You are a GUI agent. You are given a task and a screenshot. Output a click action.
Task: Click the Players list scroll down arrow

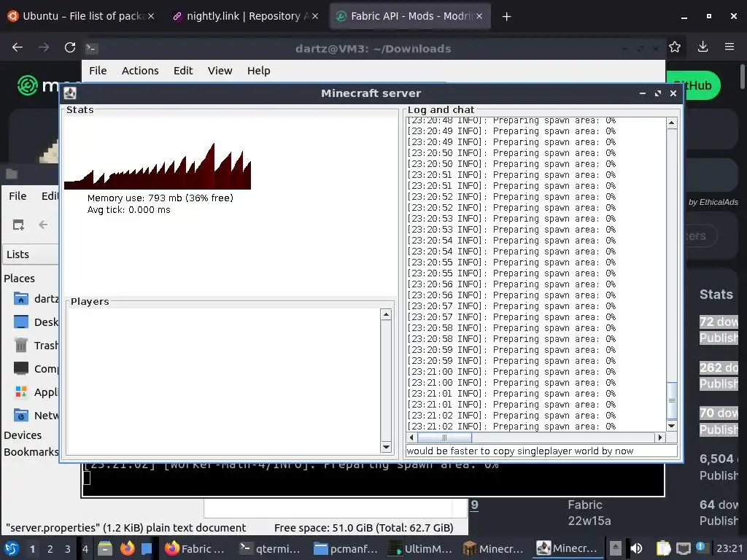(x=387, y=447)
